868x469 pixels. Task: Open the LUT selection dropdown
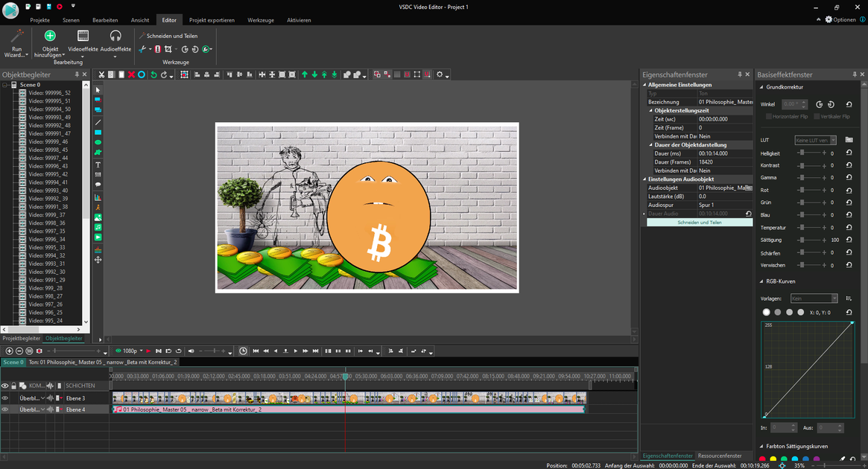(815, 141)
